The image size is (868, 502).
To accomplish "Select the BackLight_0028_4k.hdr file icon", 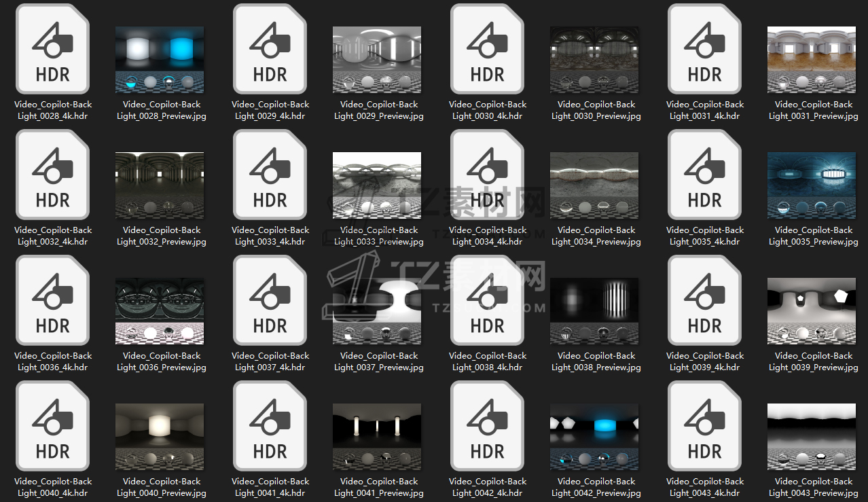I will click(x=53, y=49).
